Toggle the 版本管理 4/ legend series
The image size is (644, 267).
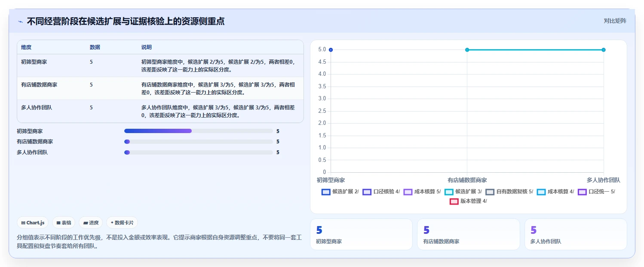(468, 201)
